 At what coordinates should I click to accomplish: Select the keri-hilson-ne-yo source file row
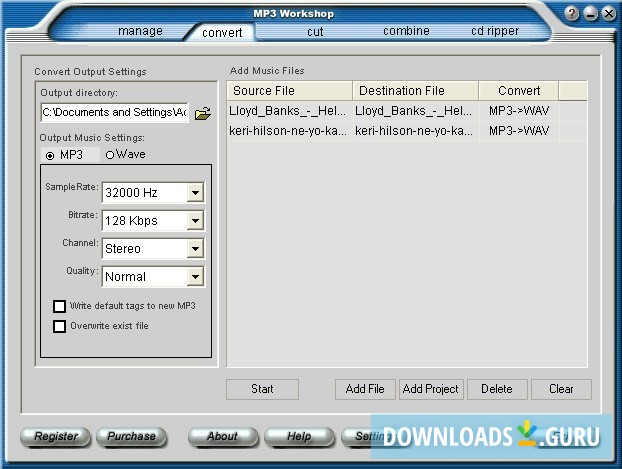click(288, 131)
